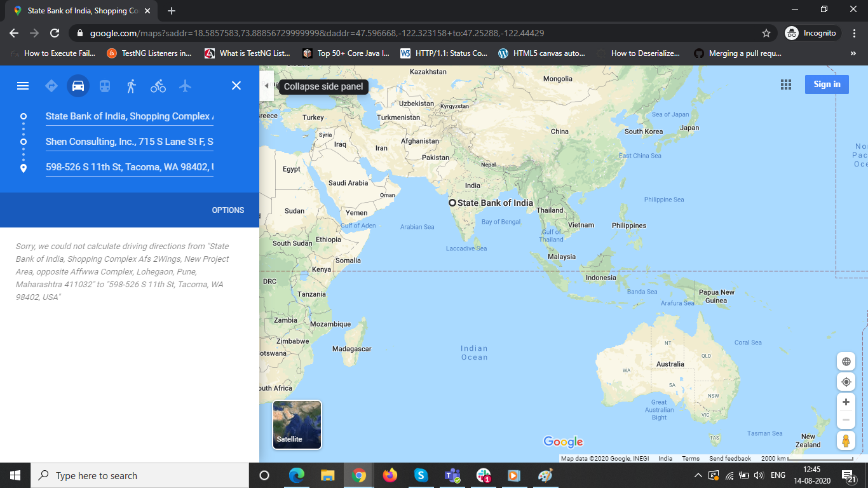Click the address bar URL

click(317, 33)
